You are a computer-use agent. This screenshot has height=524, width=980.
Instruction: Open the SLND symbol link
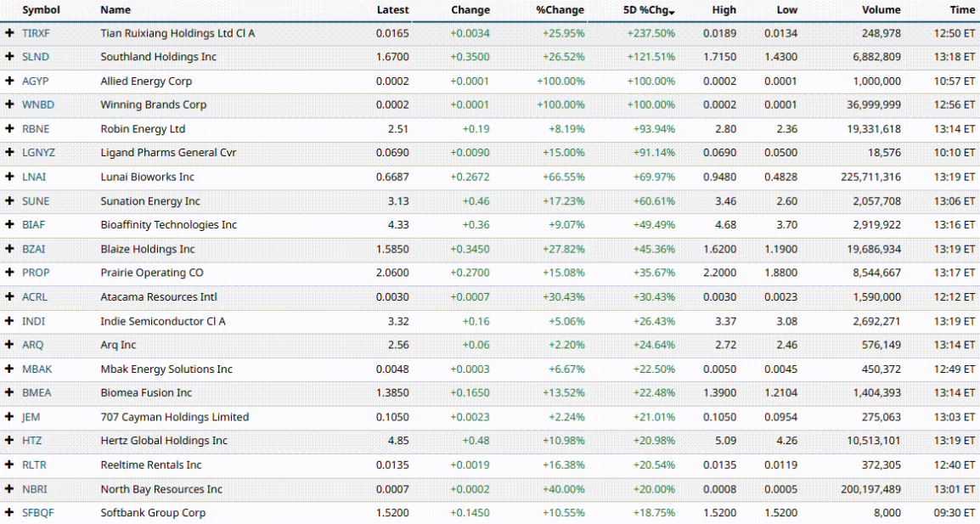36,57
